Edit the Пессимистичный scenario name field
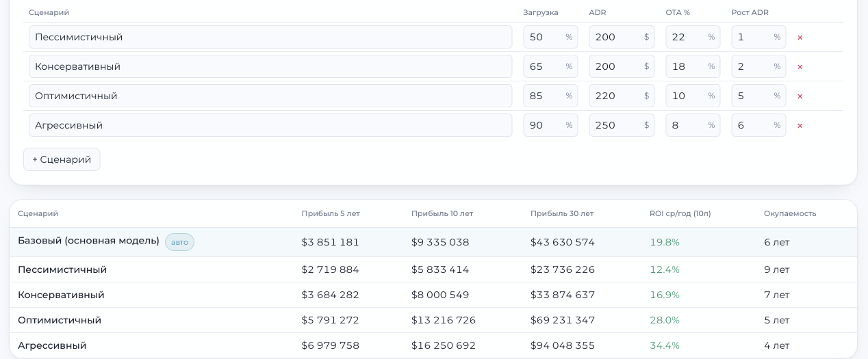The image size is (868, 359). (270, 37)
